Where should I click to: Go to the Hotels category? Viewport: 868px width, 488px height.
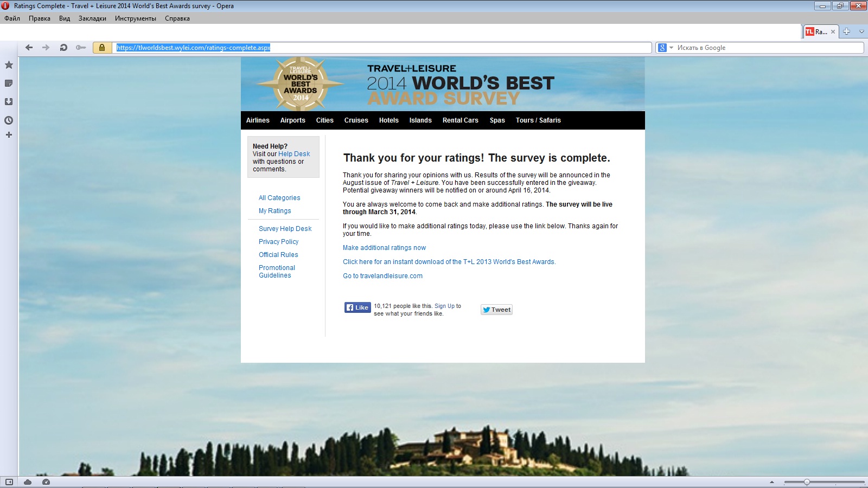click(x=389, y=120)
